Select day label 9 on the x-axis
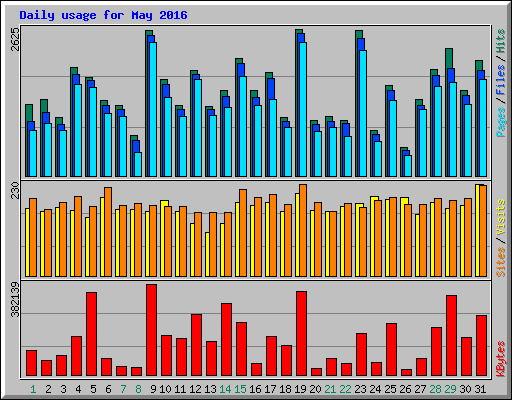The image size is (512, 400). pyautogui.click(x=153, y=389)
